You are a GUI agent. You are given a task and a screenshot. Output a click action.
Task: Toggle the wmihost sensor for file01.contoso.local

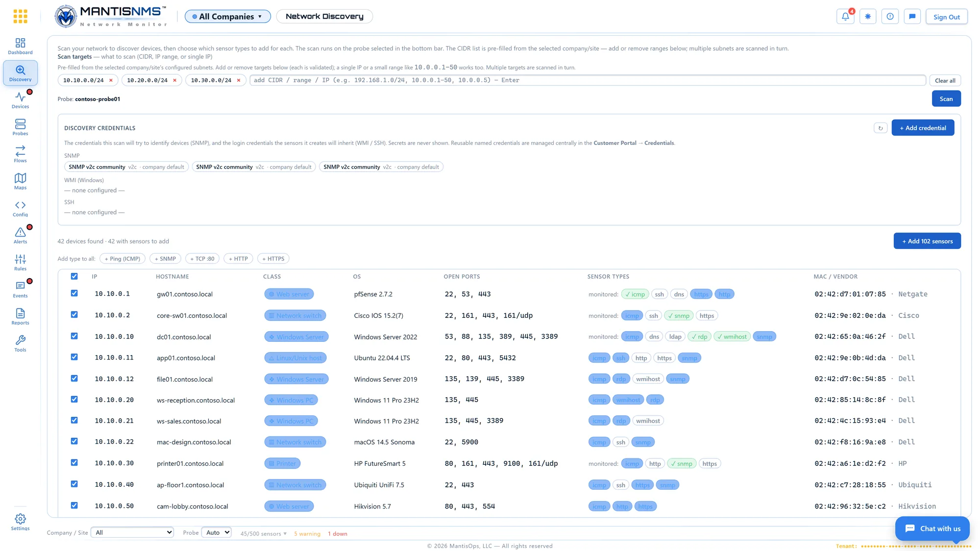coord(648,379)
